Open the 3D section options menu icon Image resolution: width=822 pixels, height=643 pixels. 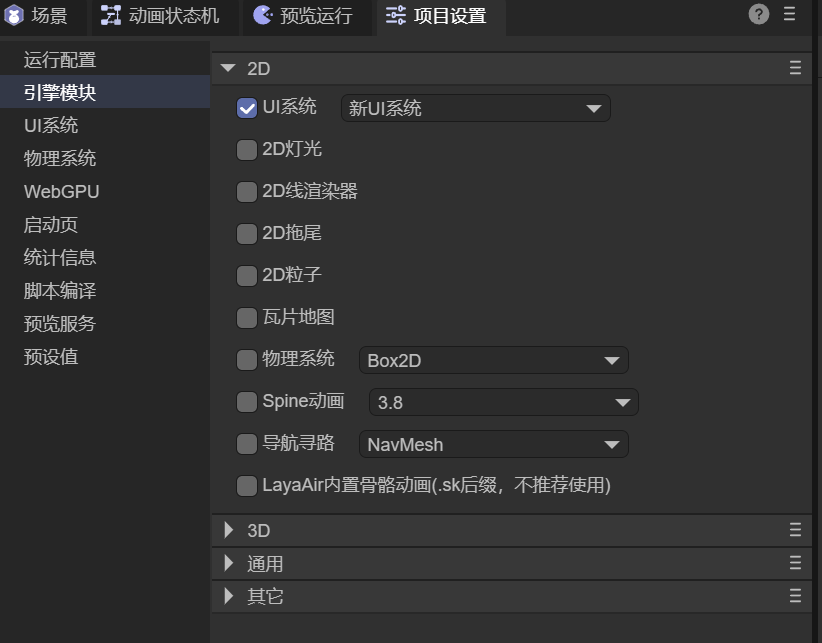pos(795,530)
